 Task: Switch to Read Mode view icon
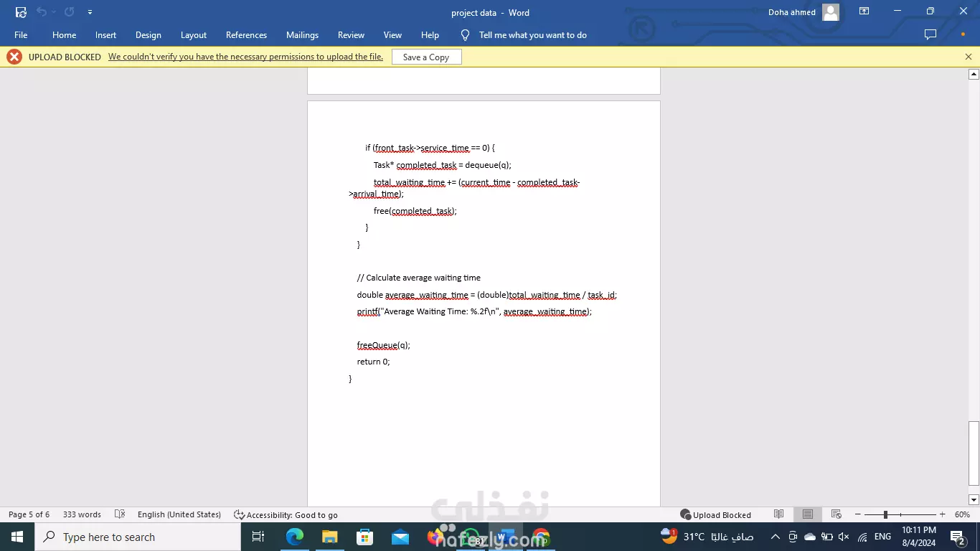pyautogui.click(x=778, y=514)
